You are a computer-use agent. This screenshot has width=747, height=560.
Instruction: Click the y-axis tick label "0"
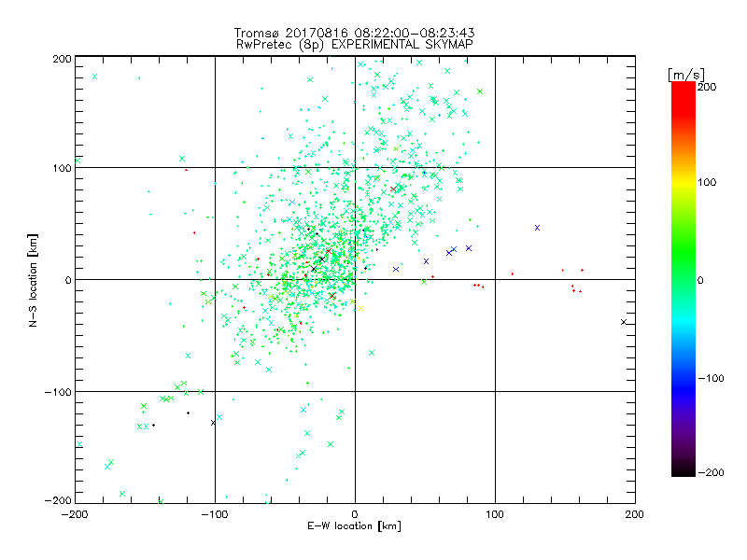[x=68, y=280]
